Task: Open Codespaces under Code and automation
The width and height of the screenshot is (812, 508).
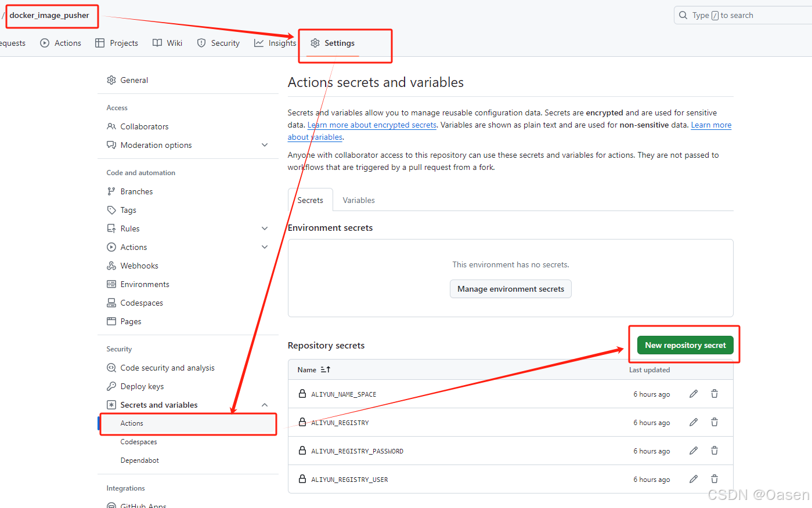Action: [188, 303]
